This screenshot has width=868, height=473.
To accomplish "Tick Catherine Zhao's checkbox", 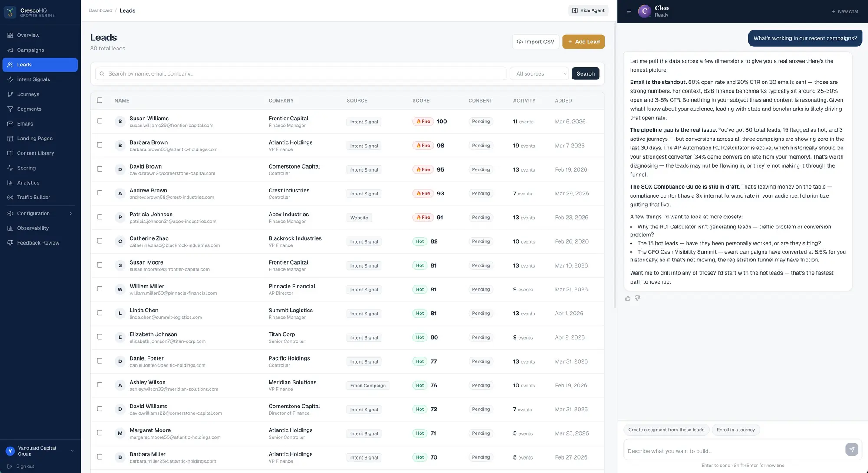I will [99, 241].
